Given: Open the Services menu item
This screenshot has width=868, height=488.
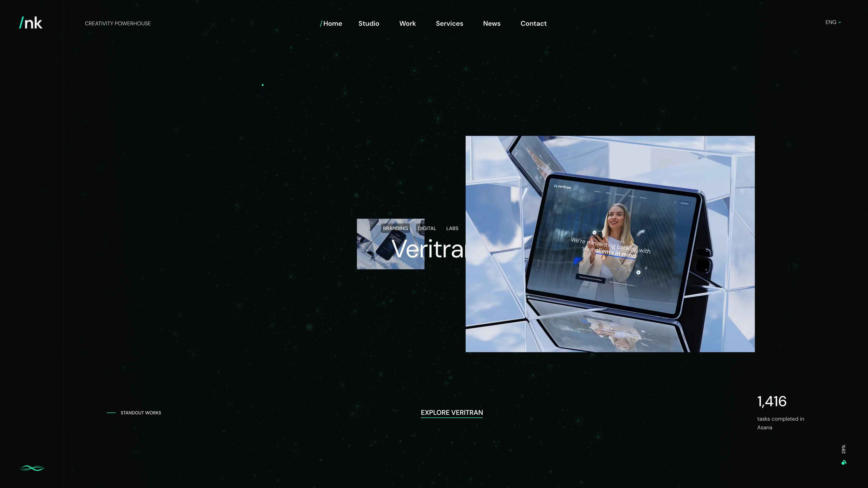Looking at the screenshot, I should (449, 23).
